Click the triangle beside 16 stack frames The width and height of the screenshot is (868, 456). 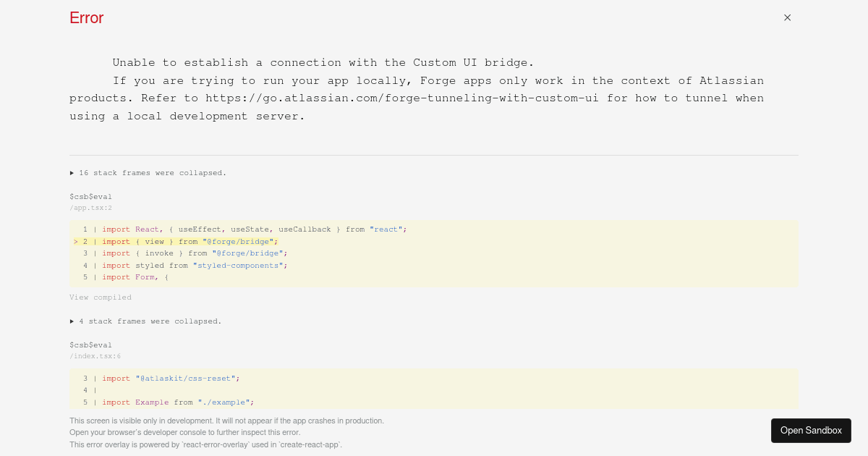pos(72,173)
